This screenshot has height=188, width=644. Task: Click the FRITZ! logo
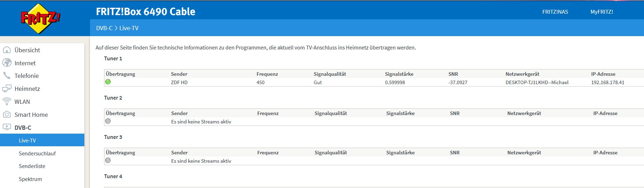40,18
